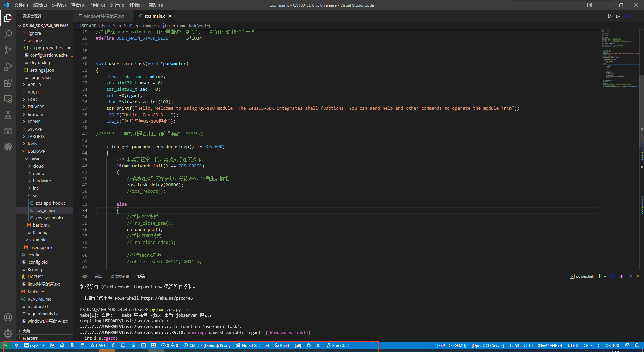
Task: Open the Testing flask icon panel
Action: coord(8,115)
